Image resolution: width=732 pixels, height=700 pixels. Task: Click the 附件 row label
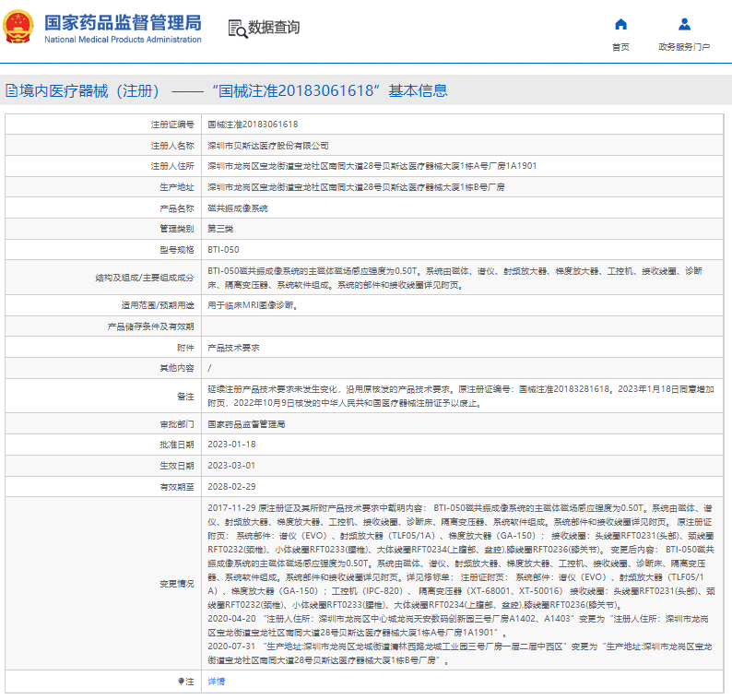pos(185,348)
